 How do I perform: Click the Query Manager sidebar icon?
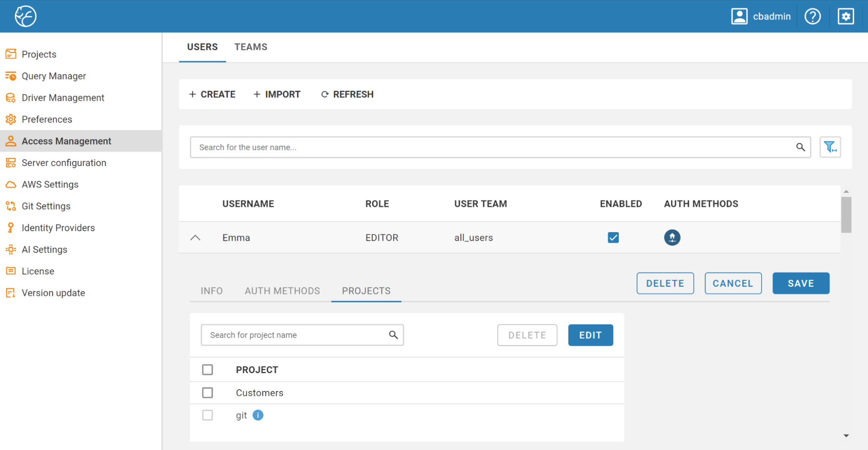coord(11,76)
